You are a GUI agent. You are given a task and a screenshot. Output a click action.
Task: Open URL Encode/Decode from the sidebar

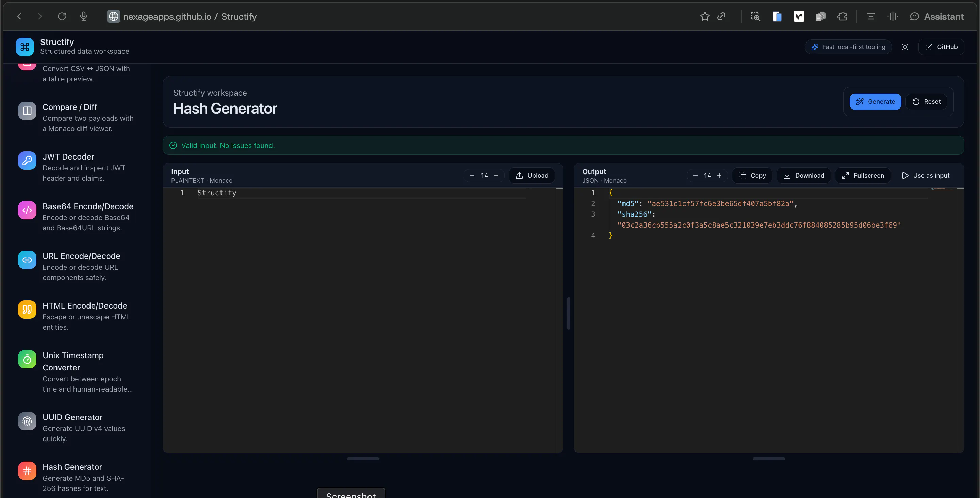click(76, 266)
